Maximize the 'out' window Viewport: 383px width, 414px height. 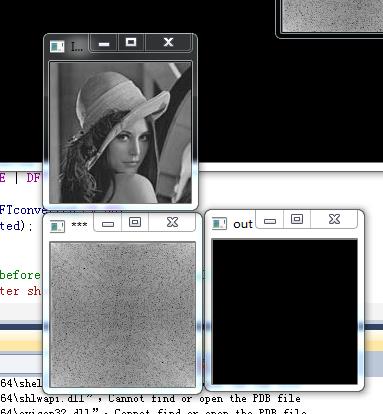pos(297,220)
